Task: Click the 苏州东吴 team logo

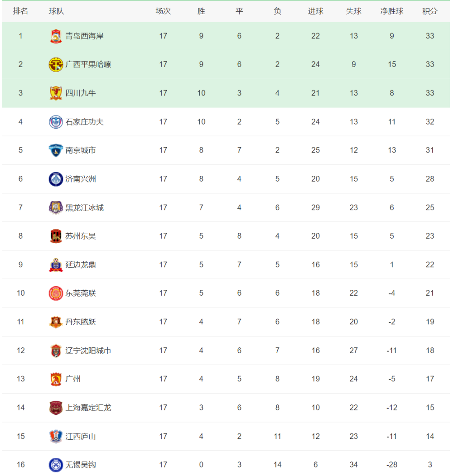Action: [56, 236]
